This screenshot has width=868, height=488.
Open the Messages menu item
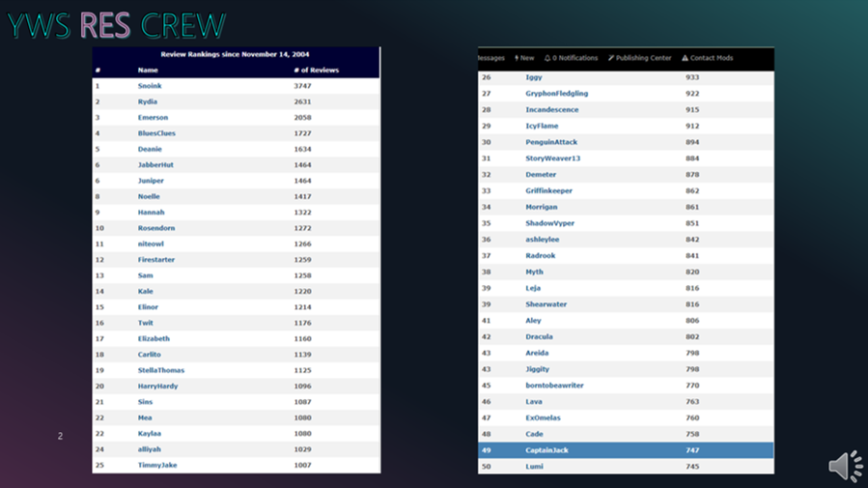(491, 58)
